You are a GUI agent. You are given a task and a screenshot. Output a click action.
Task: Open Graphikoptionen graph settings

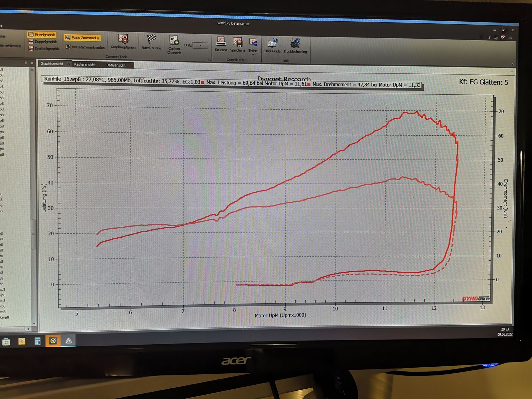tap(123, 41)
